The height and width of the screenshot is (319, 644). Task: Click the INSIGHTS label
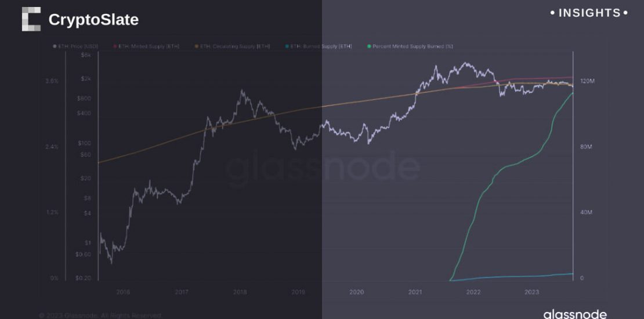tap(588, 13)
